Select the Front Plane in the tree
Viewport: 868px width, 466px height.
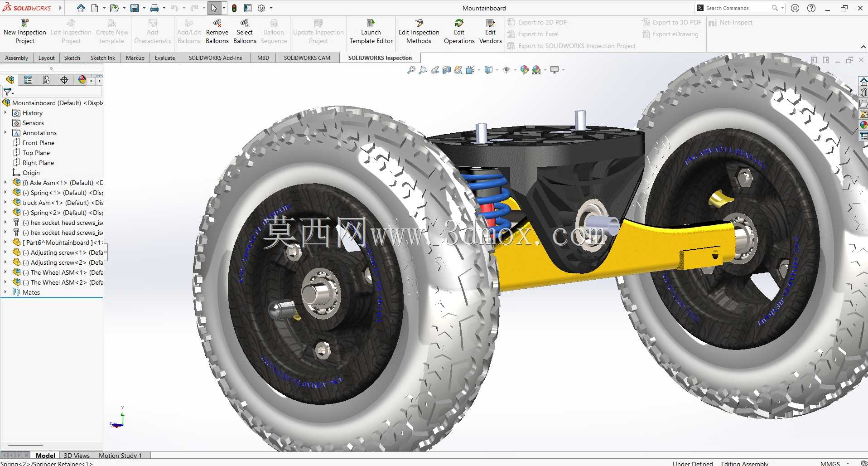click(x=38, y=143)
